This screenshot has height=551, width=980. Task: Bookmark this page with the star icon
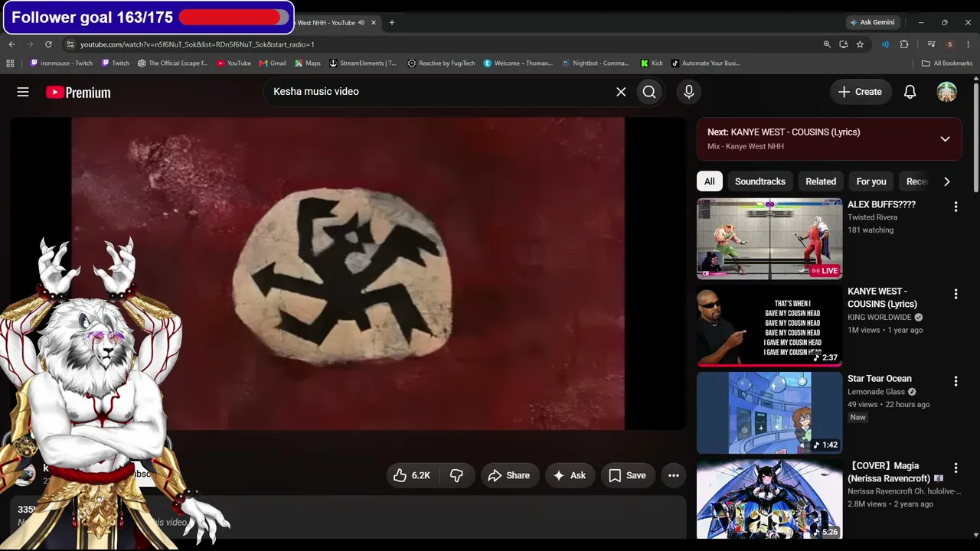[860, 44]
